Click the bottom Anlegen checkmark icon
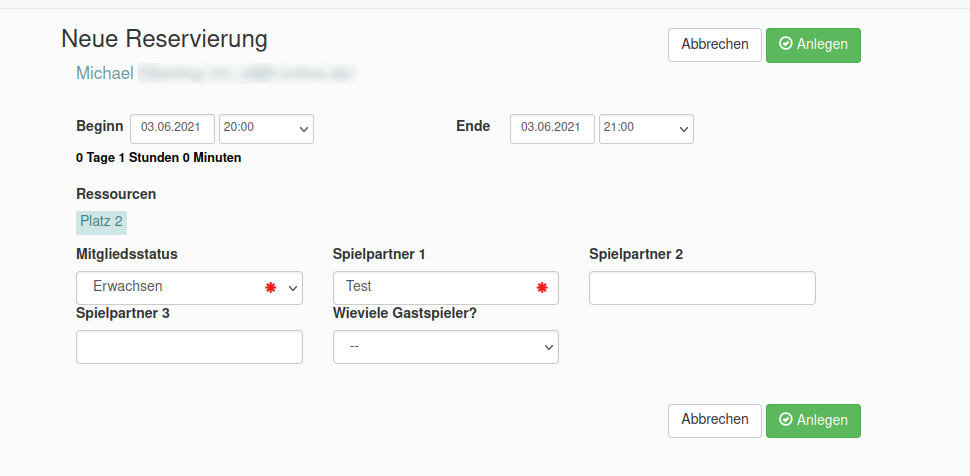Screen dimensions: 970x476 (x=786, y=420)
